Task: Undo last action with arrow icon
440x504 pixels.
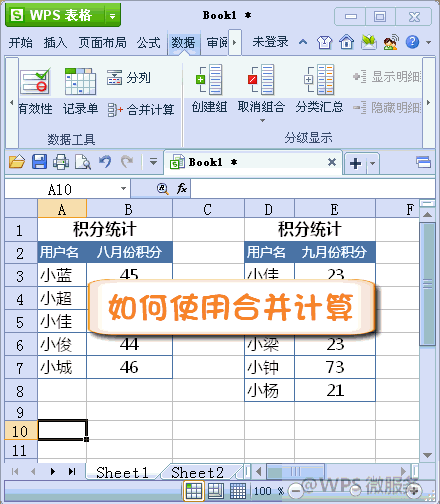Action: 105,162
